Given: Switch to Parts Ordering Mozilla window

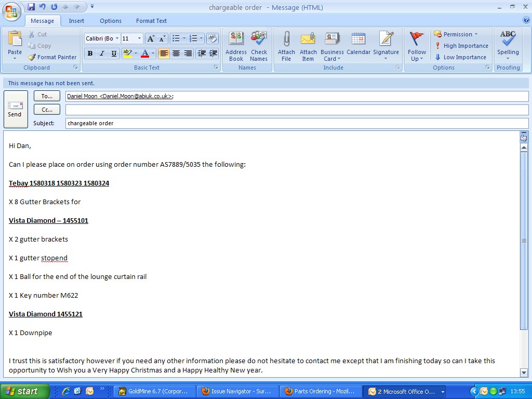Looking at the screenshot, I should click(321, 391).
